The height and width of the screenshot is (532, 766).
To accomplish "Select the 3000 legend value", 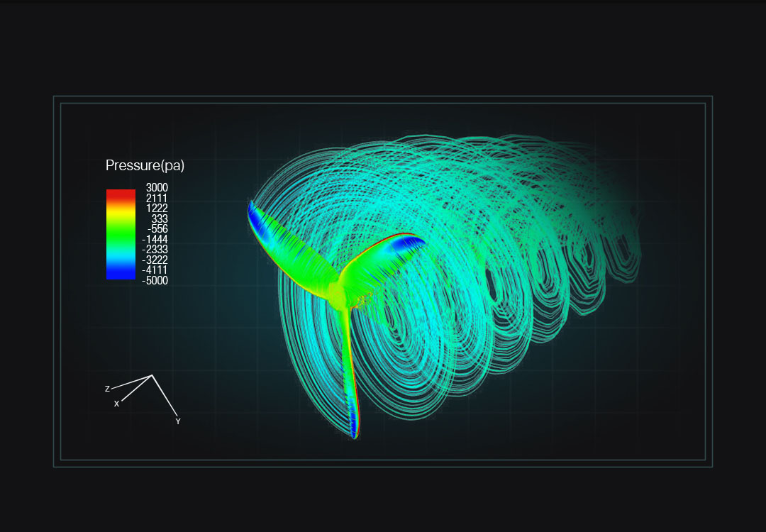I will (x=157, y=187).
